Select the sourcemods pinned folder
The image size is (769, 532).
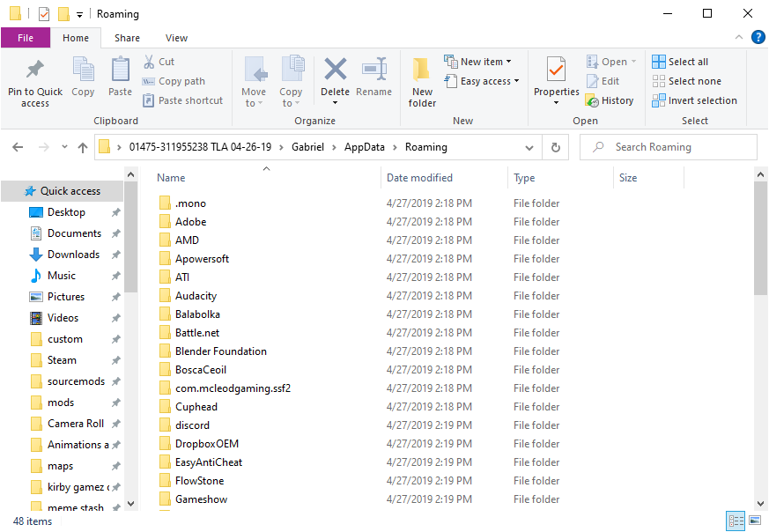pyautogui.click(x=76, y=381)
